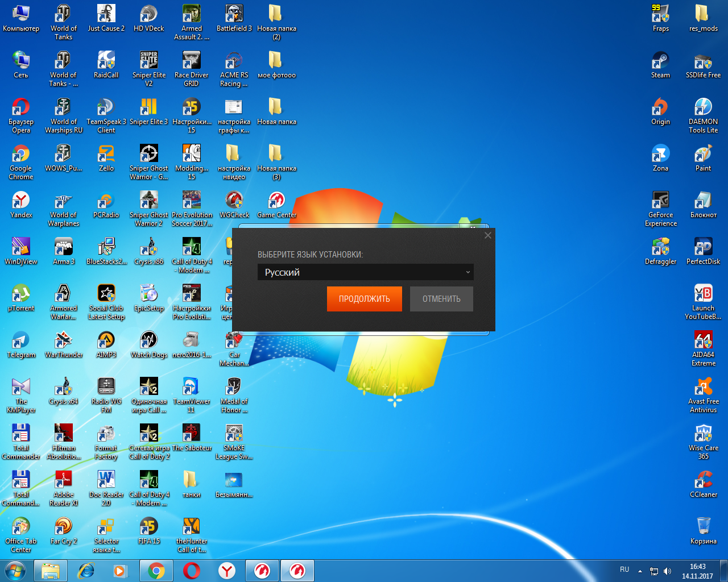Click the ПРОДОЛЖИТЬ button
728x582 pixels.
[365, 299]
